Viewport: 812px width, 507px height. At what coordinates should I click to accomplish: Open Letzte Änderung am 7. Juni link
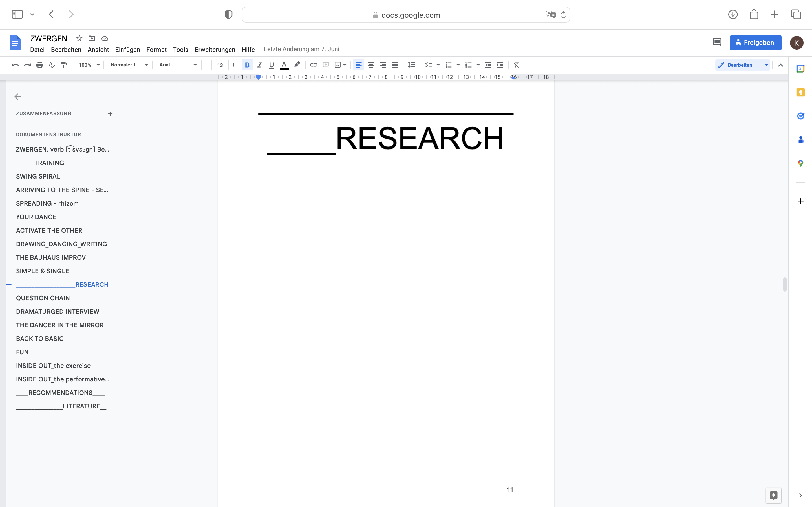point(301,49)
